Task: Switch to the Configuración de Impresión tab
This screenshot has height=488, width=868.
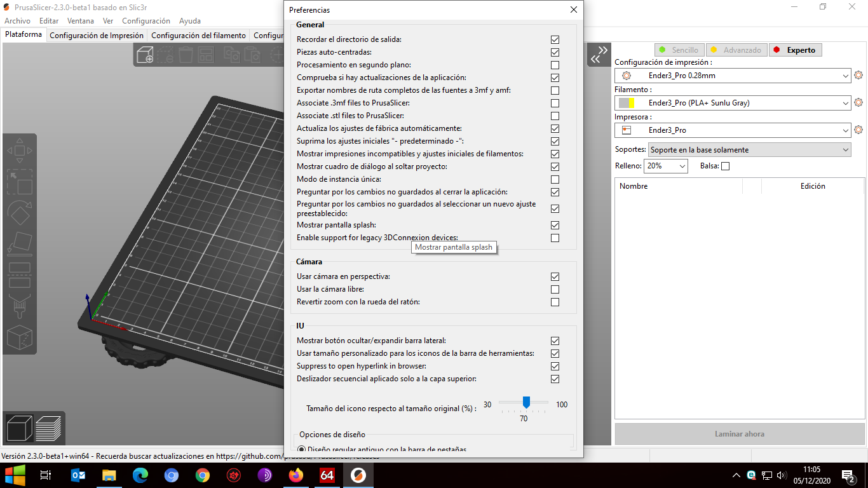Action: (x=96, y=35)
